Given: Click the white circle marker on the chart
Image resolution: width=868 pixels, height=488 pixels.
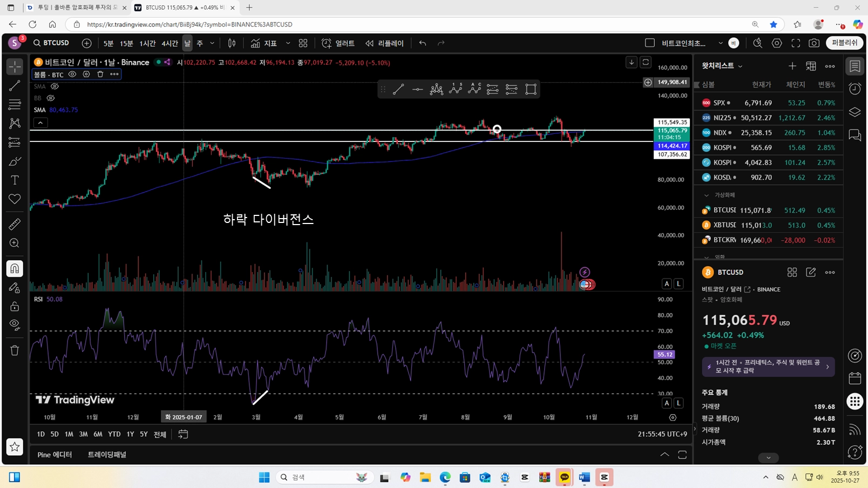Looking at the screenshot, I should pyautogui.click(x=497, y=129).
